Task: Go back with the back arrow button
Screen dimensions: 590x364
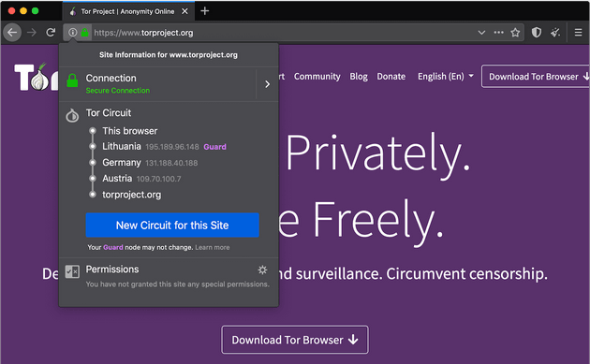Action: pos(12,33)
